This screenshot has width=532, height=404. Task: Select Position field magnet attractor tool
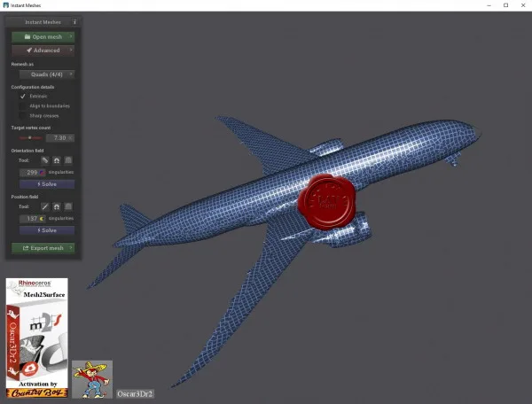(57, 206)
